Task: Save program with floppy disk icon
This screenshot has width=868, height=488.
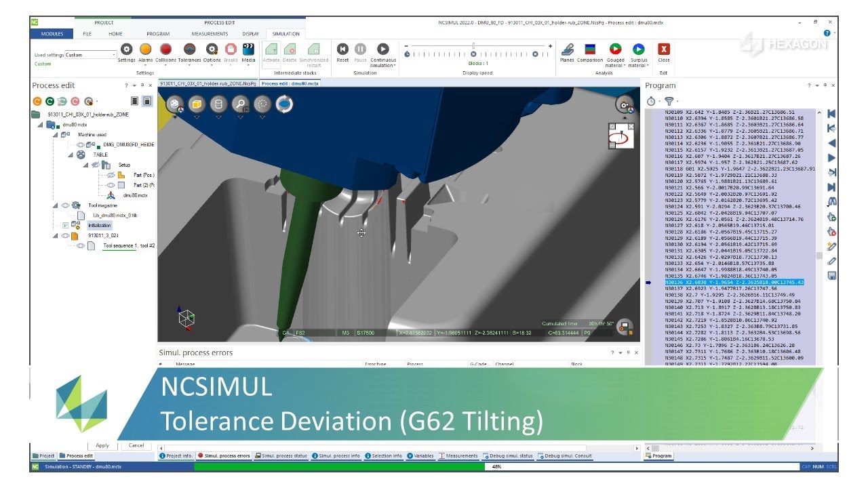Action: [x=831, y=275]
